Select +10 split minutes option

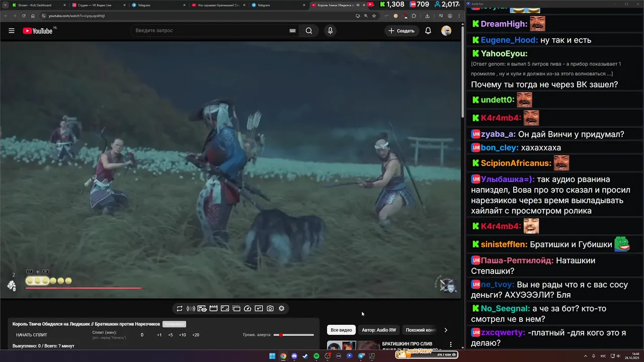click(x=182, y=335)
